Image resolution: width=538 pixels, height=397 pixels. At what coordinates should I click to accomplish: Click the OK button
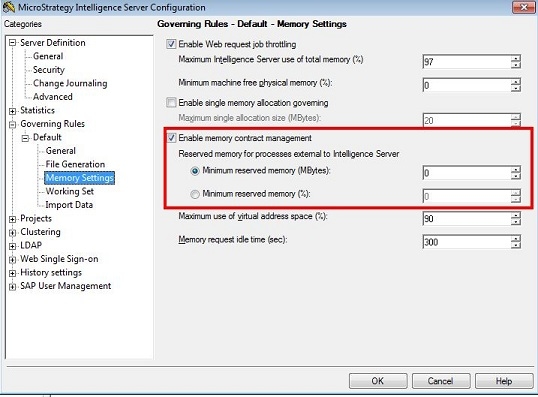[x=378, y=381]
